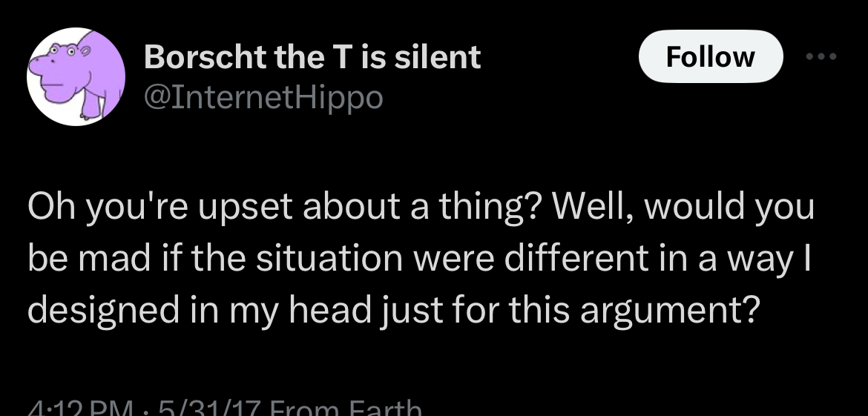Click the word 'different' in the tweet
This screenshot has width=868, height=416.
[x=576, y=258]
